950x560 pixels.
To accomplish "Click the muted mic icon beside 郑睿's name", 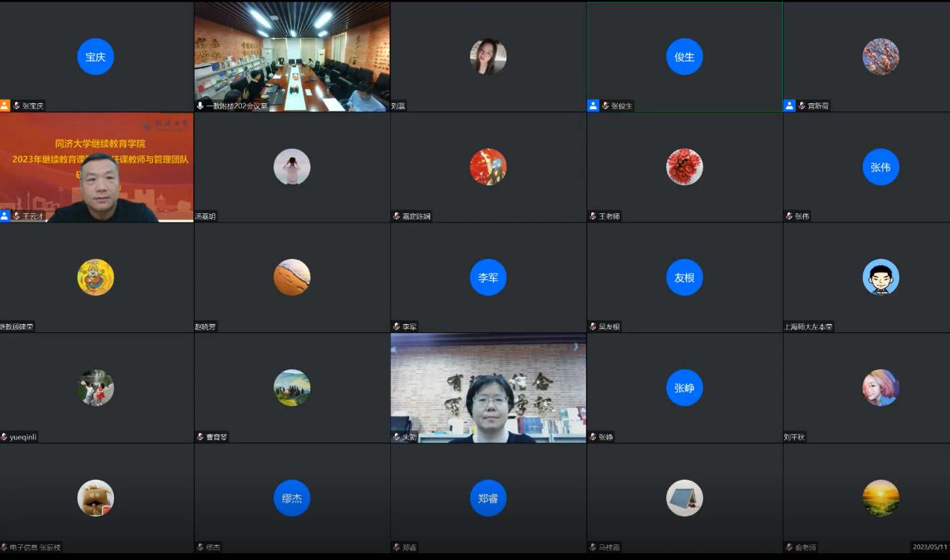I will [x=396, y=547].
